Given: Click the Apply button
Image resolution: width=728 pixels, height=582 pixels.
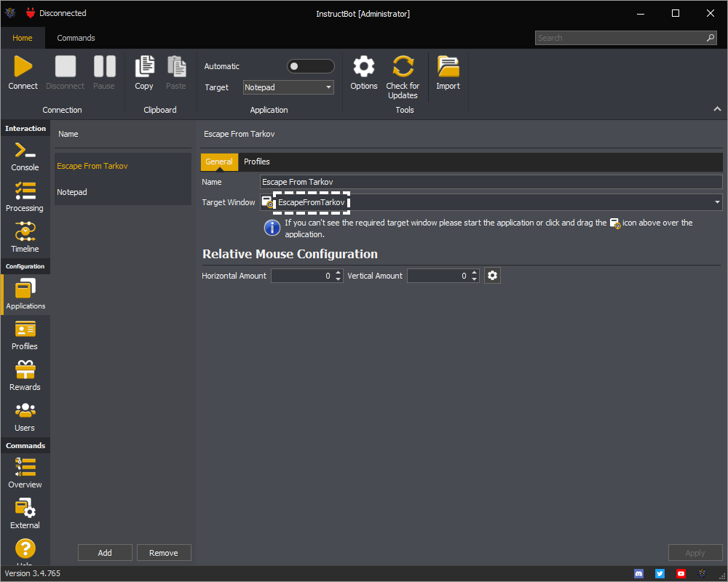Looking at the screenshot, I should point(695,553).
